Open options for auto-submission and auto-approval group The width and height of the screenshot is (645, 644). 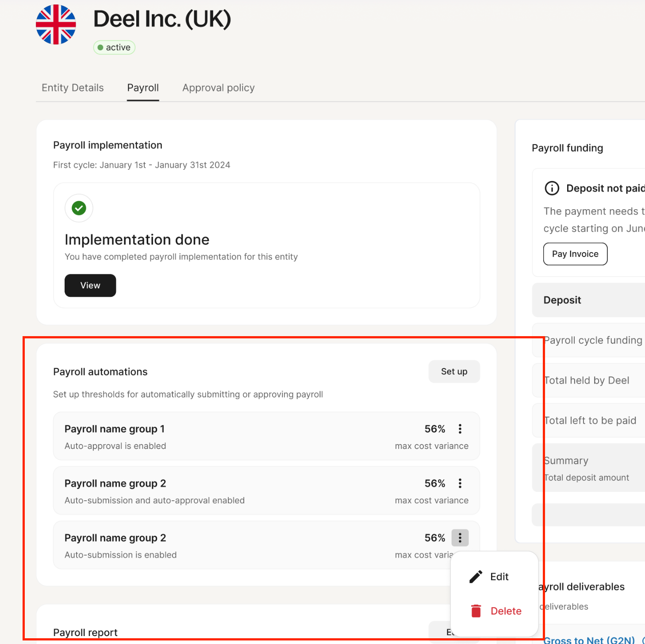(460, 483)
